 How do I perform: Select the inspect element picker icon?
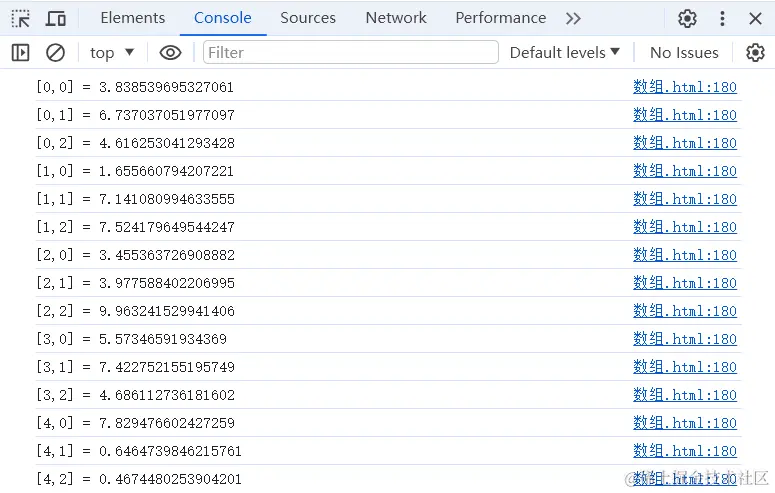click(x=20, y=18)
